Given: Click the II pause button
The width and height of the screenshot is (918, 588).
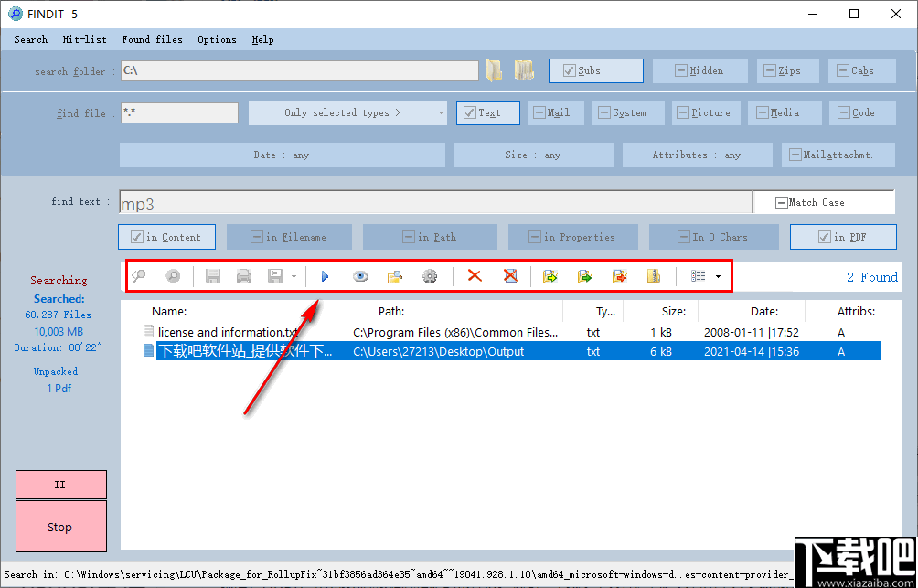Looking at the screenshot, I should pyautogui.click(x=61, y=485).
